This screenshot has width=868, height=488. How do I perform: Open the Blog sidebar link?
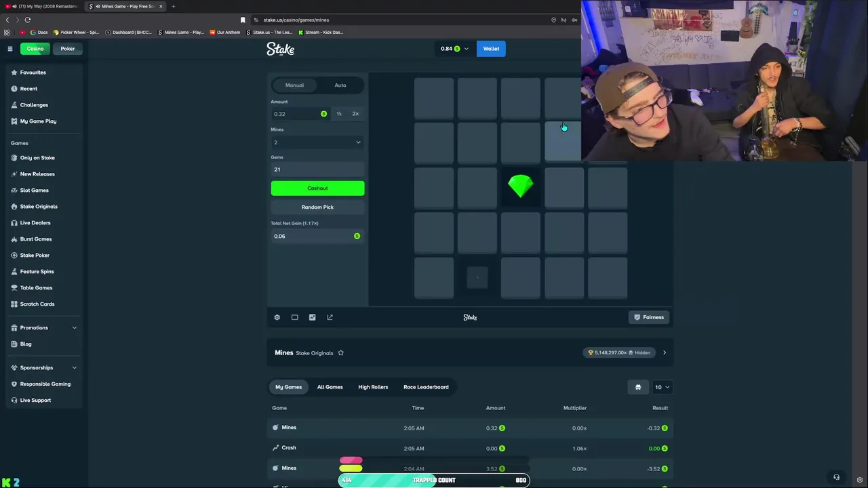26,344
